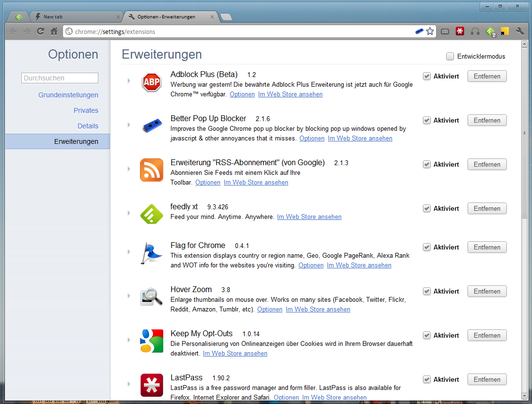Uncheck Aktiviert for Keep My Opt-Outs
This screenshot has width=532, height=404.
[x=427, y=336]
